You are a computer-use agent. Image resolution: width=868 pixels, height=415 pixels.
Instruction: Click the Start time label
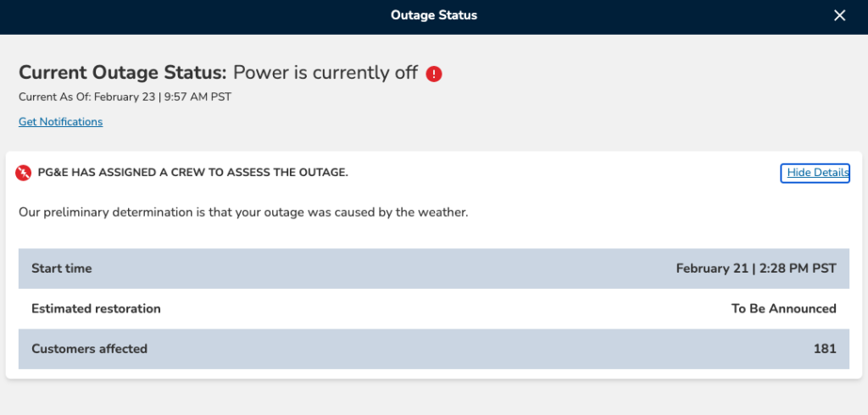pos(61,268)
